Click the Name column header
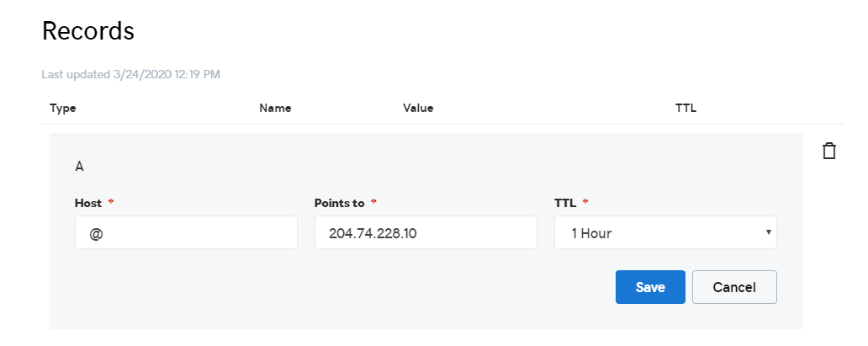The width and height of the screenshot is (868, 346). 275,108
